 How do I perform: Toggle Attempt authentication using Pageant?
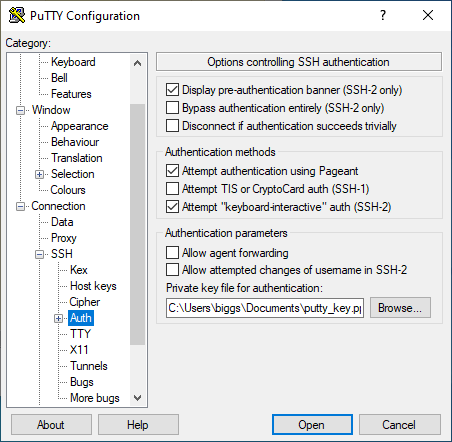pyautogui.click(x=172, y=171)
